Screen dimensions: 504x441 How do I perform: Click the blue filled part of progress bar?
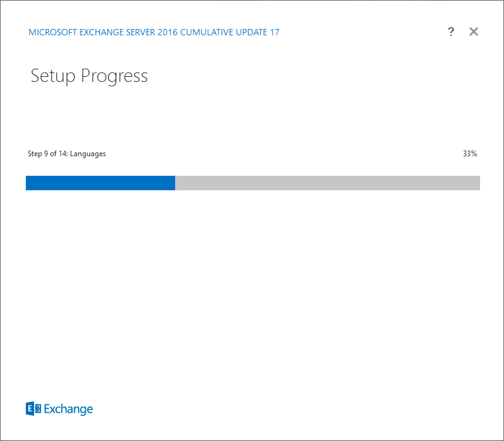(100, 183)
